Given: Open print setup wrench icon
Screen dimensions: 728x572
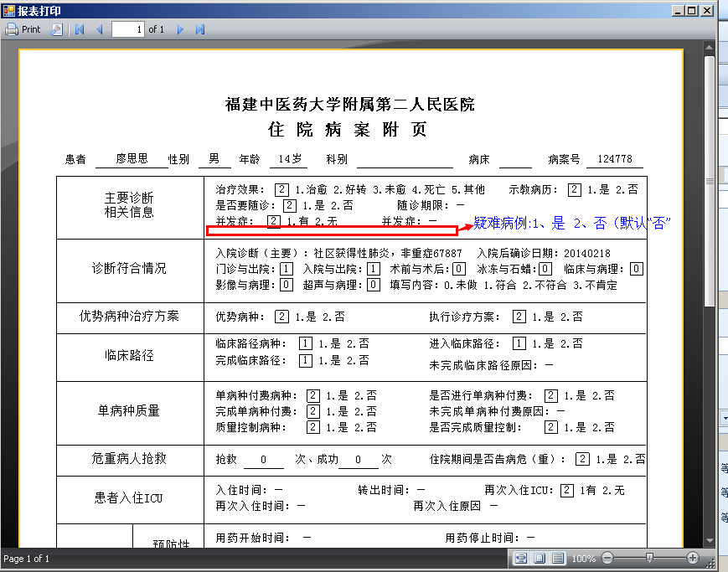Looking at the screenshot, I should point(56,29).
